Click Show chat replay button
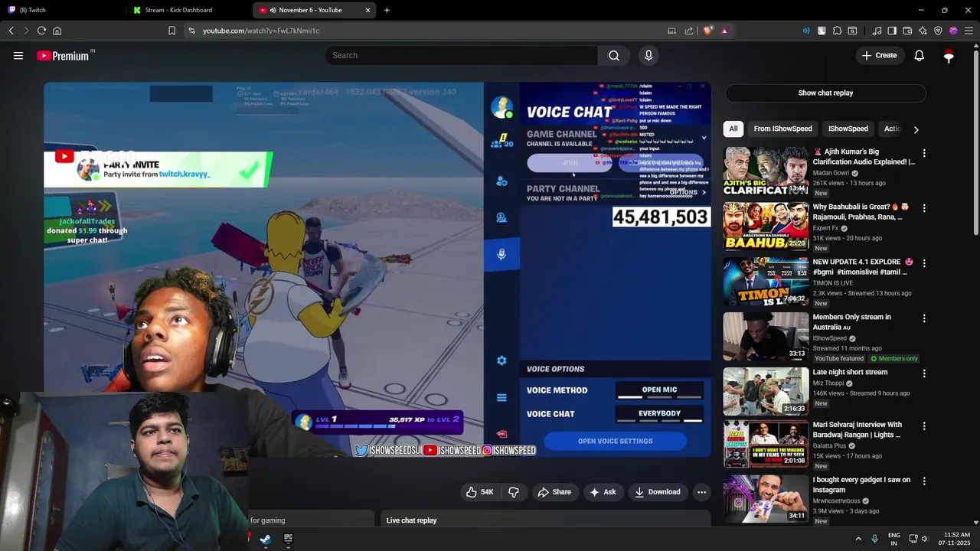 [825, 93]
